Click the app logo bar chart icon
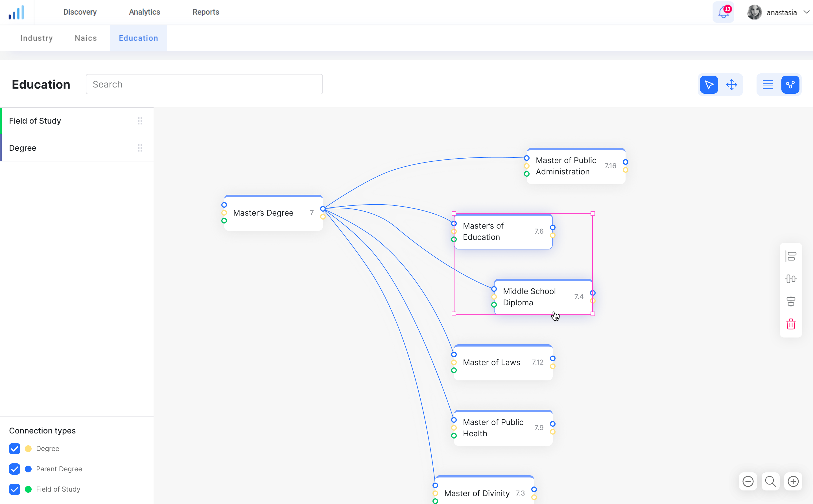 point(16,12)
